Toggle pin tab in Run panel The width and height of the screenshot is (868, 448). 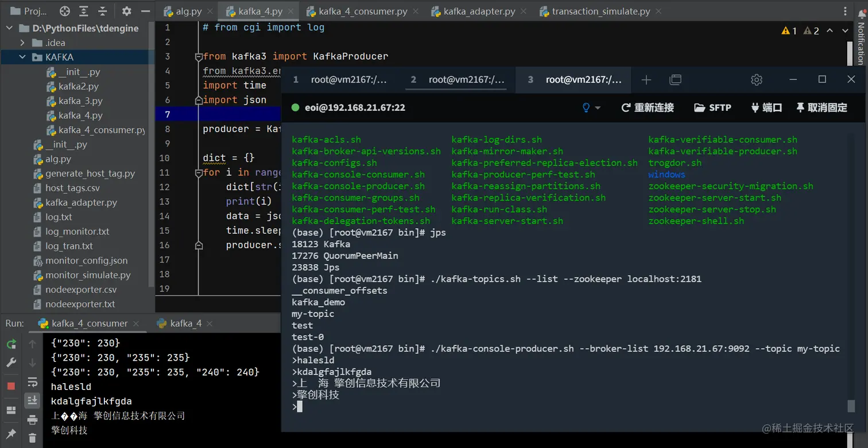tap(11, 434)
